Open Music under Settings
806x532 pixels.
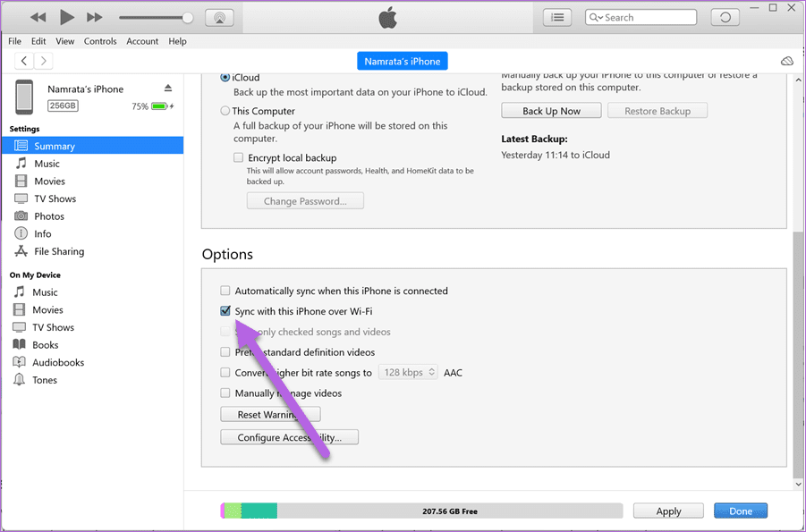[47, 164]
